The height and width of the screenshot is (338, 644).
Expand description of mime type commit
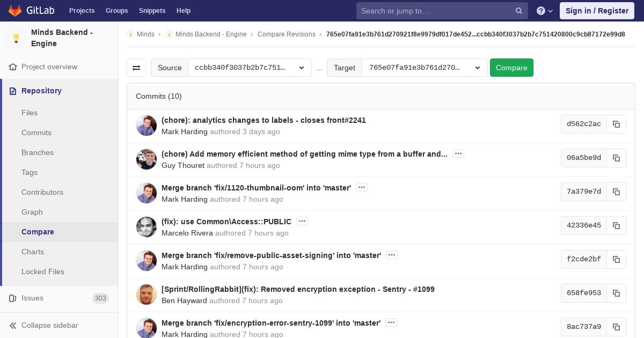click(458, 153)
